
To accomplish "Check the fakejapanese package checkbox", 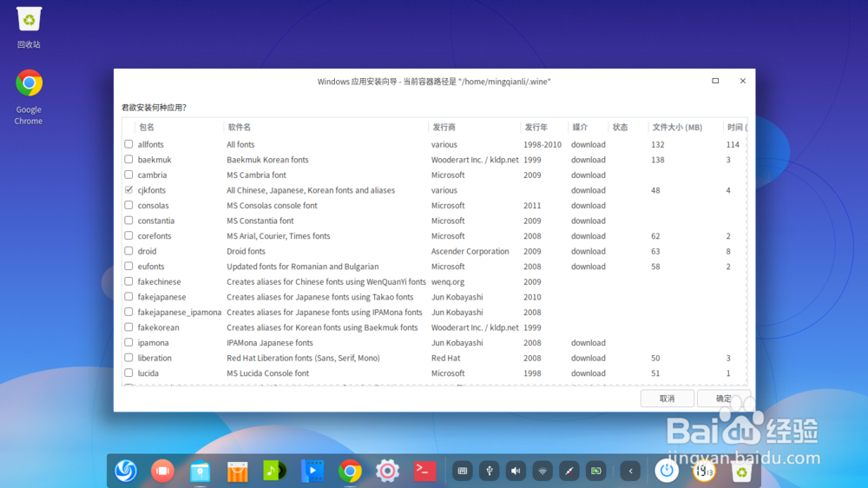I will (129, 296).
